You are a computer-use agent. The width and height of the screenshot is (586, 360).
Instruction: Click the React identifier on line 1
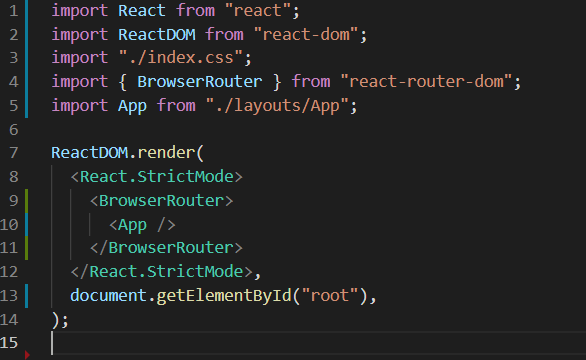[142, 10]
